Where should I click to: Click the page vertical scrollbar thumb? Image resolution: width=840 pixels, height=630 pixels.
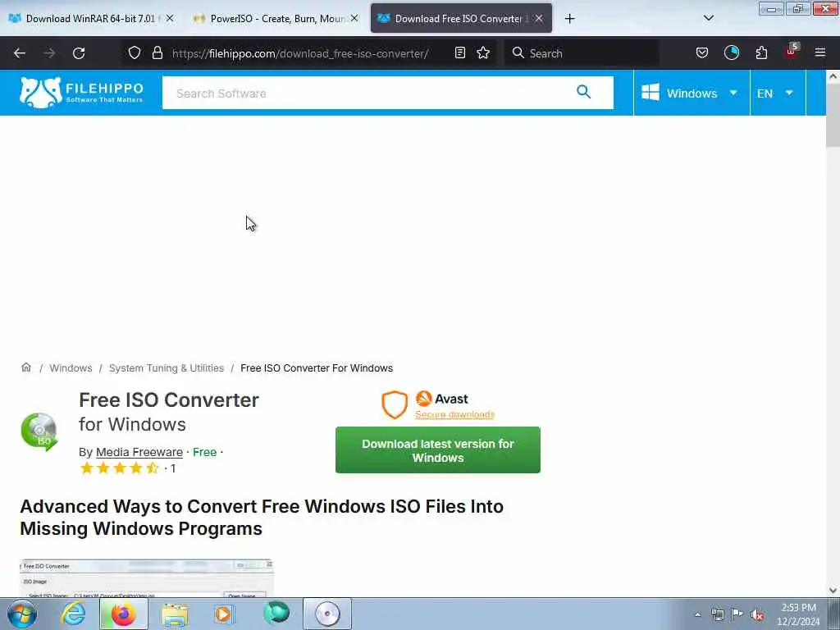pyautogui.click(x=833, y=115)
